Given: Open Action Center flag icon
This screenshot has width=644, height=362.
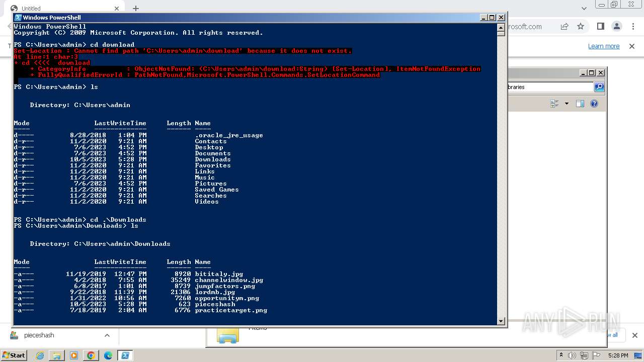Looking at the screenshot, I should (x=596, y=355).
